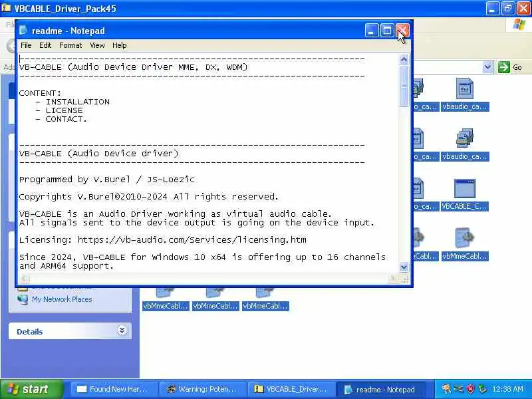The image size is (532, 399).
Task: Click the Notepad icon in title bar
Action: pyautogui.click(x=23, y=31)
